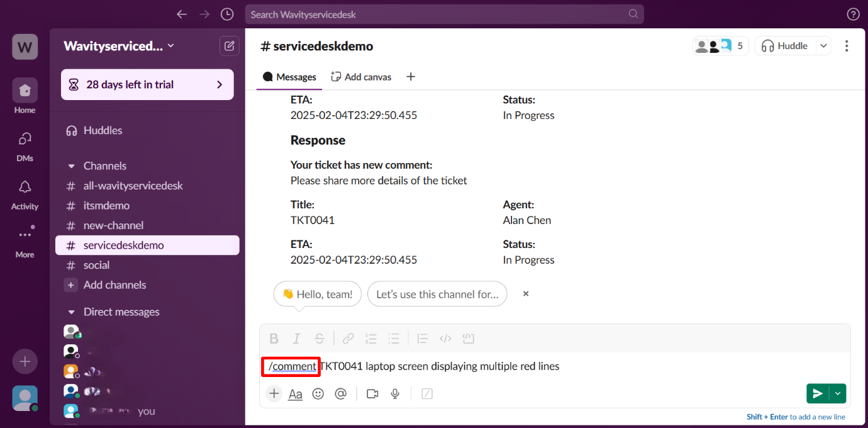Image resolution: width=868 pixels, height=428 pixels.
Task: Click the create new plus button at bottom left
Action: tap(25, 361)
